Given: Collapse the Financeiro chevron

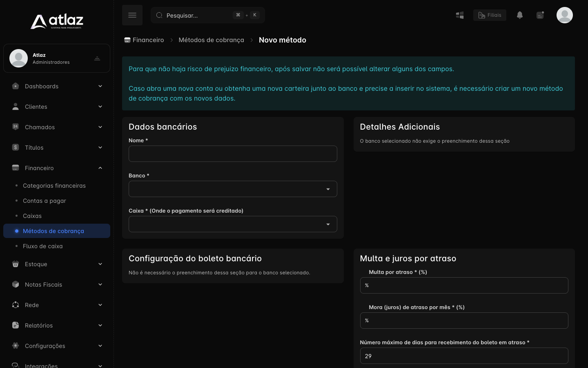Looking at the screenshot, I should coord(100,168).
